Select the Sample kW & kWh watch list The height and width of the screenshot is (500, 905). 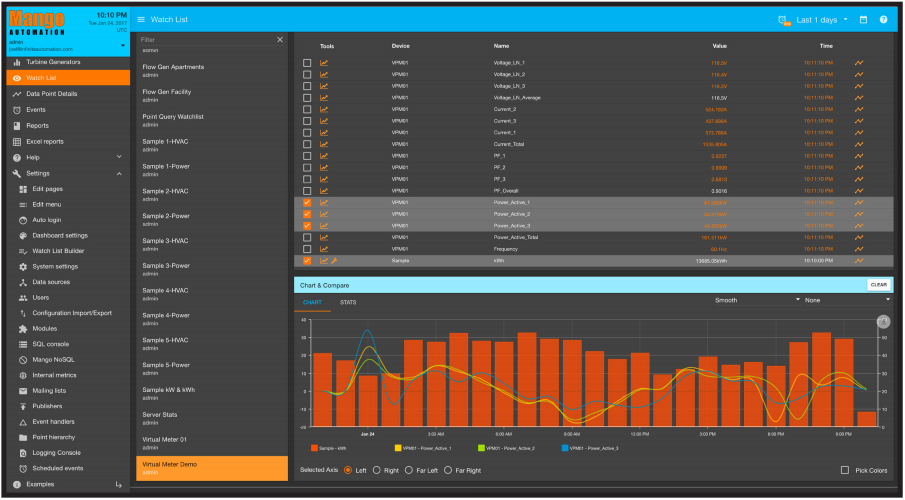(212, 393)
